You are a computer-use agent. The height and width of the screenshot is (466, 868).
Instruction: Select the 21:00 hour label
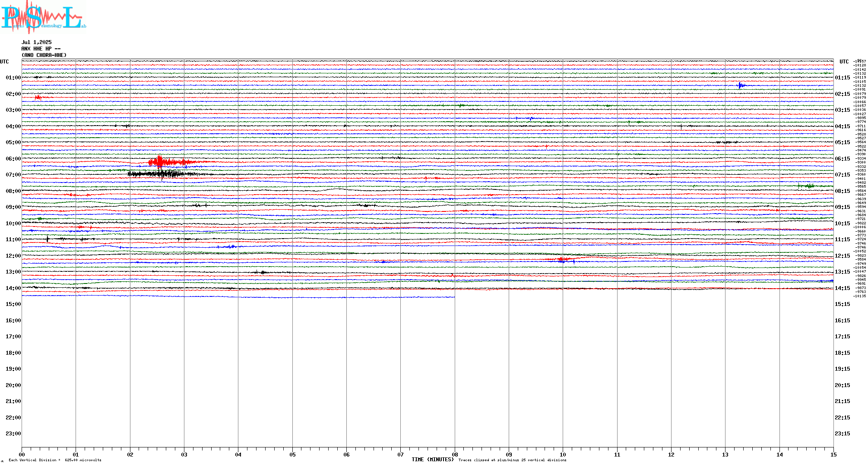pos(13,401)
